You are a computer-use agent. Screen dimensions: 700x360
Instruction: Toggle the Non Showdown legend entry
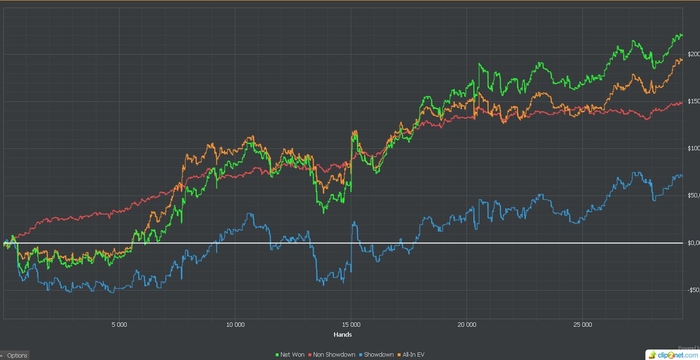pos(331,355)
